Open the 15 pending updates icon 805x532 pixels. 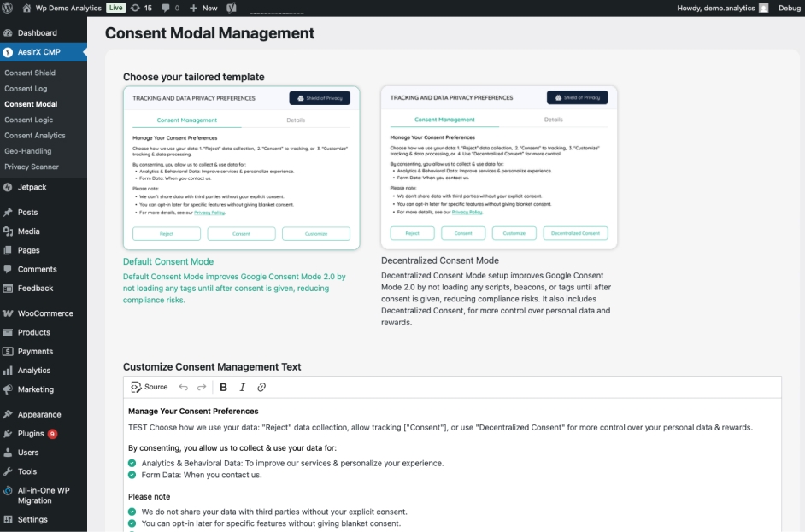pyautogui.click(x=141, y=8)
